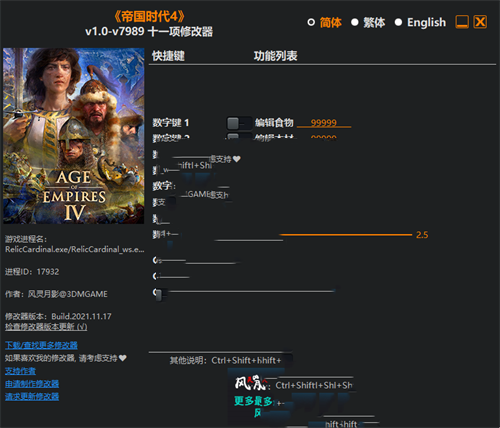
Task: Click the 其他说明 note text
Action: (x=225, y=360)
